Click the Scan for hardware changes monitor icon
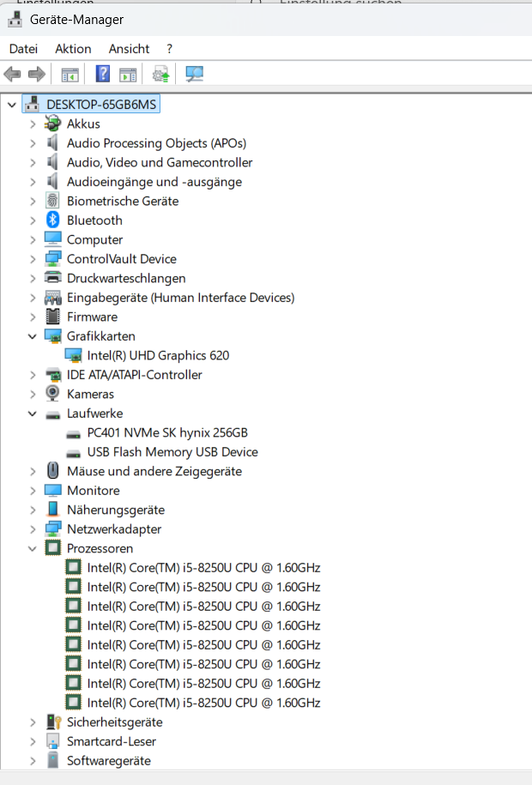Image resolution: width=532 pixels, height=785 pixels. click(195, 74)
